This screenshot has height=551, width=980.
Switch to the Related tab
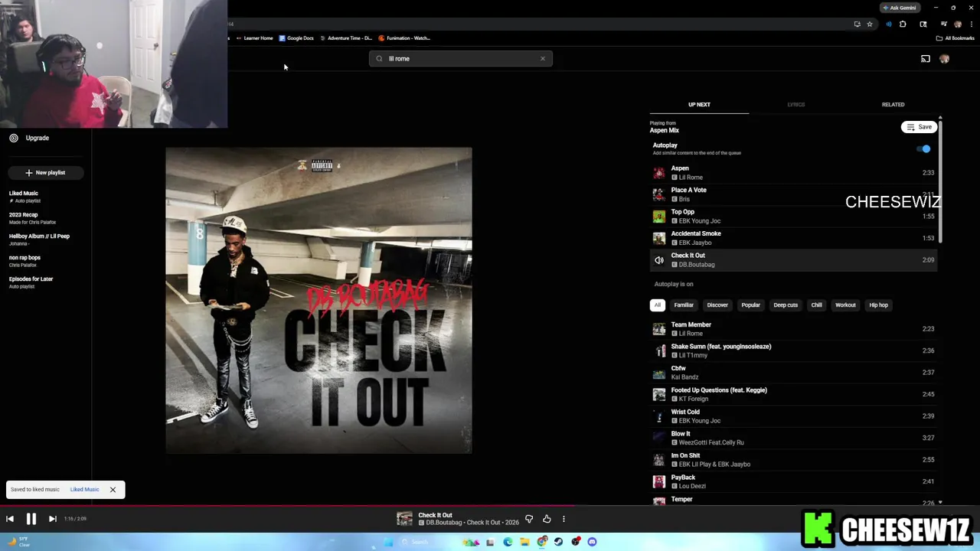click(893, 104)
